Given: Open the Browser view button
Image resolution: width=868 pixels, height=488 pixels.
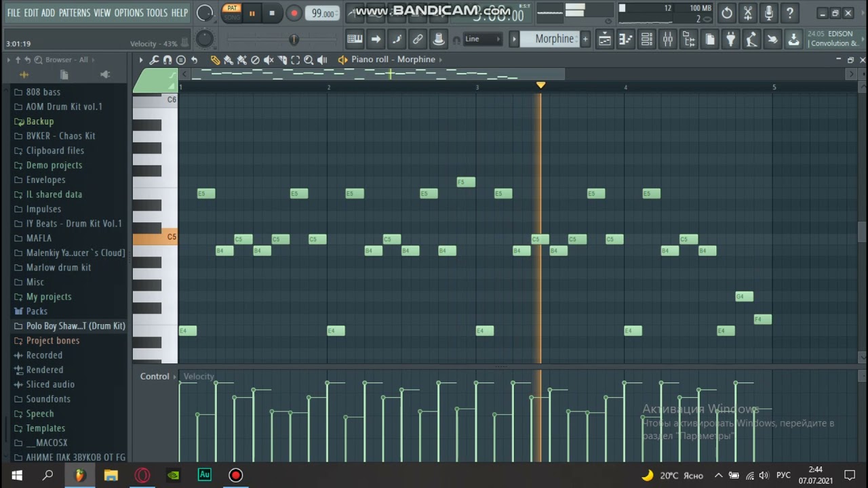Looking at the screenshot, I should [688, 39].
